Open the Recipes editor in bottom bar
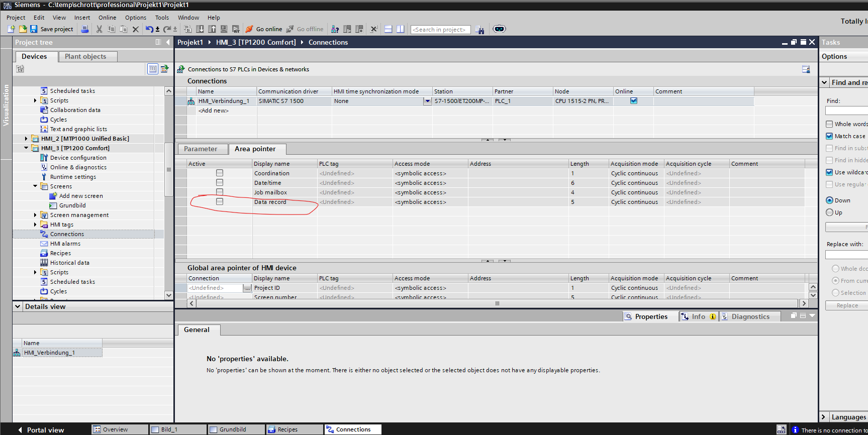The image size is (868, 435). pyautogui.click(x=295, y=429)
